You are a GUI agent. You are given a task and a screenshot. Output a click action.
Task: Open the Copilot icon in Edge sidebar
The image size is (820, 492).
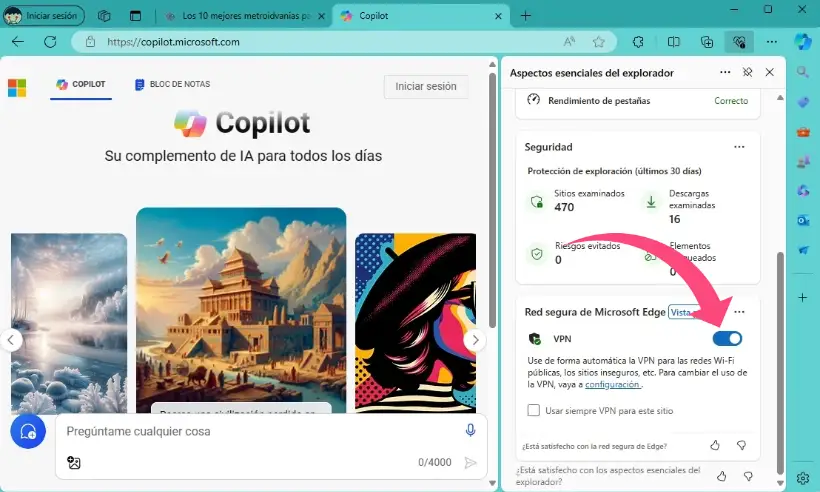803,42
